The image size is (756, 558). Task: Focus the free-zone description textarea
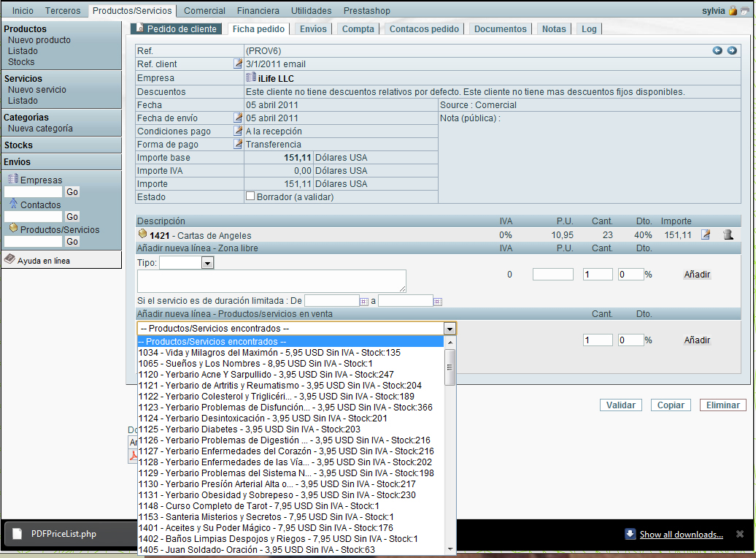[271, 281]
